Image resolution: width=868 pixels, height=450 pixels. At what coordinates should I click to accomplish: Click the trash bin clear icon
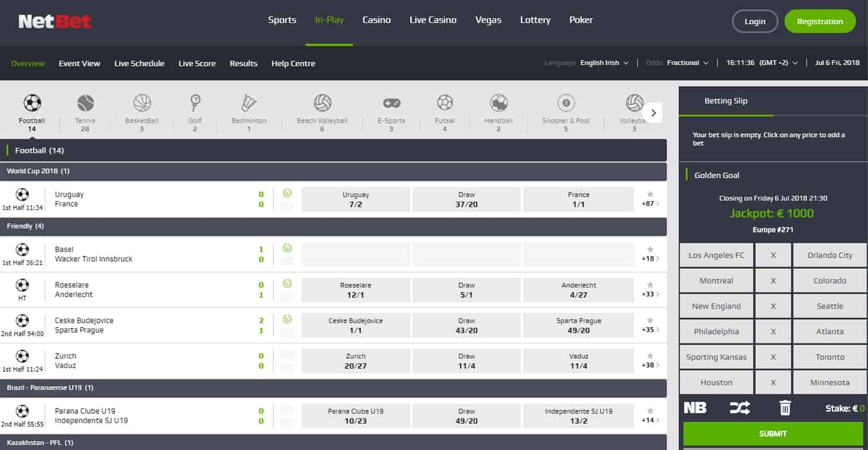click(785, 408)
